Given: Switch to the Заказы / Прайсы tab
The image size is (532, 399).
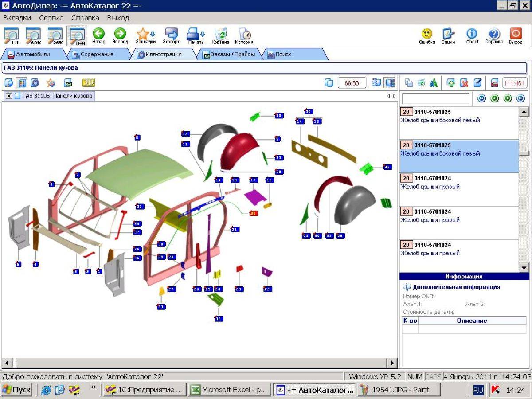Looking at the screenshot, I should (x=229, y=54).
